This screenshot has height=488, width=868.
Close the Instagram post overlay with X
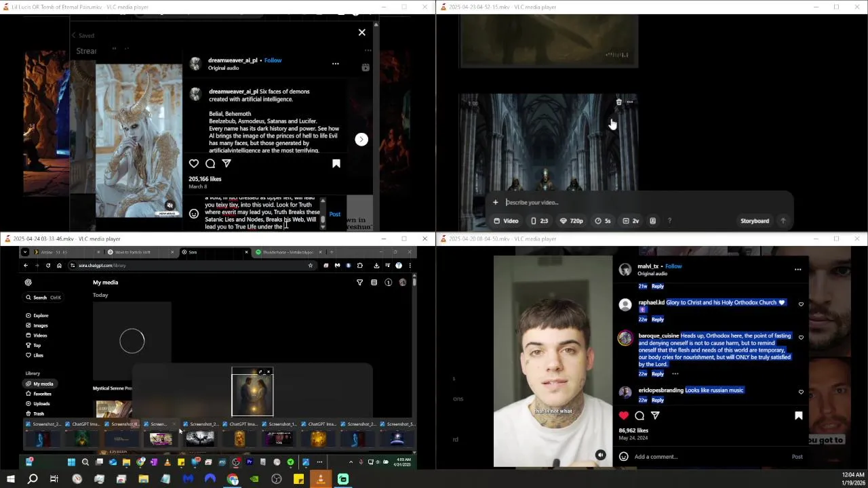click(x=361, y=32)
